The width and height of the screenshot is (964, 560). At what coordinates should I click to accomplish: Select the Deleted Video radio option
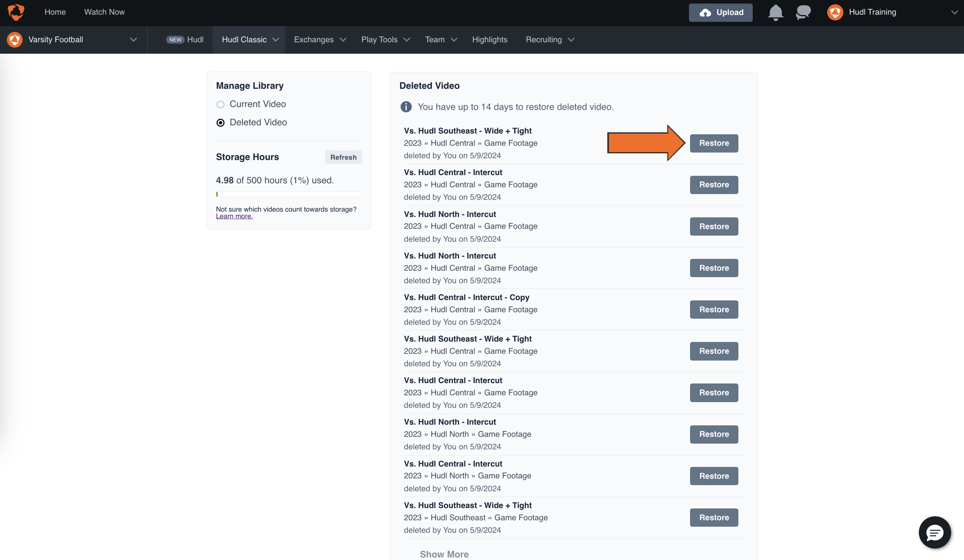220,123
